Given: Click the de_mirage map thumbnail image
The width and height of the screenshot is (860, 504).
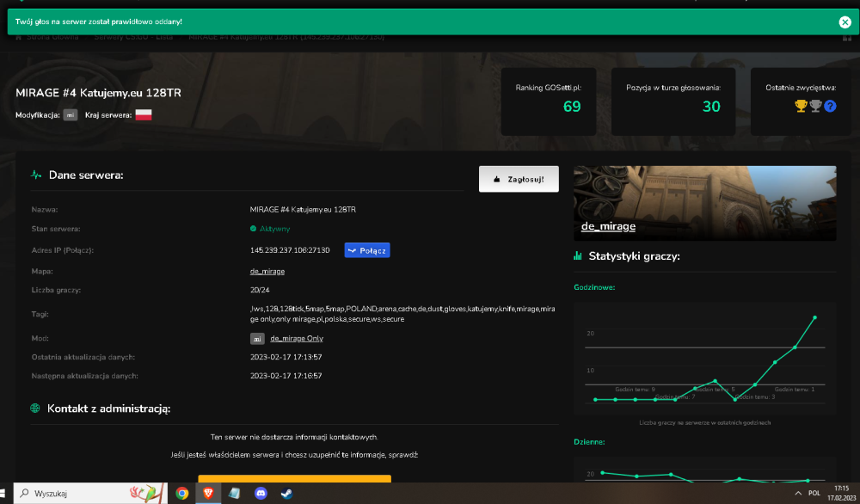Looking at the screenshot, I should click(705, 203).
